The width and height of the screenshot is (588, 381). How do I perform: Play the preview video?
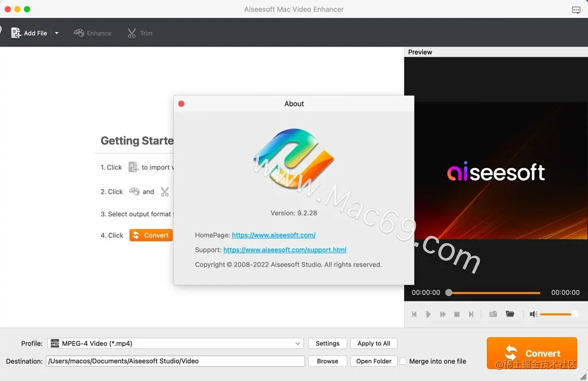428,314
